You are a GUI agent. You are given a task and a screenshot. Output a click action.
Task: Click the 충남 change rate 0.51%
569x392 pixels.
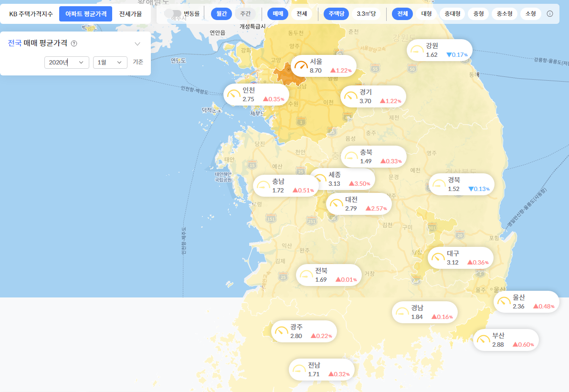304,190
